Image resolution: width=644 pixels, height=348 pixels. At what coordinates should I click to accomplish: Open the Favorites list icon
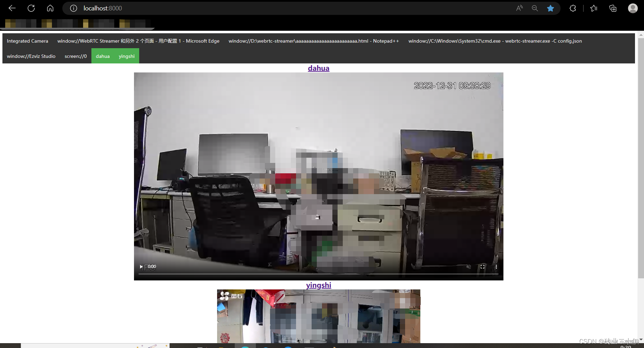594,8
